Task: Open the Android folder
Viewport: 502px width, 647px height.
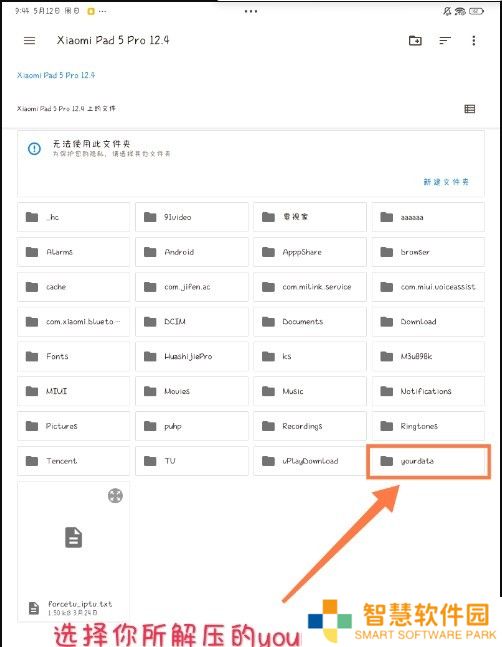Action: [x=192, y=252]
